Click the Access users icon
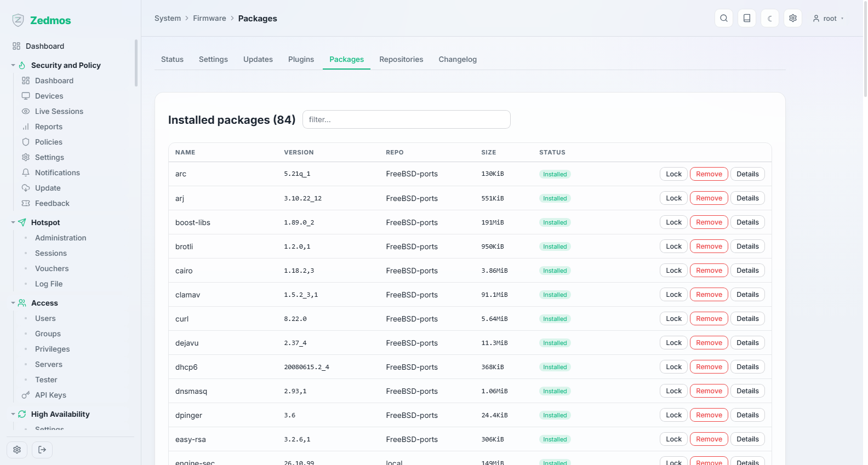The image size is (868, 465). tap(22, 303)
